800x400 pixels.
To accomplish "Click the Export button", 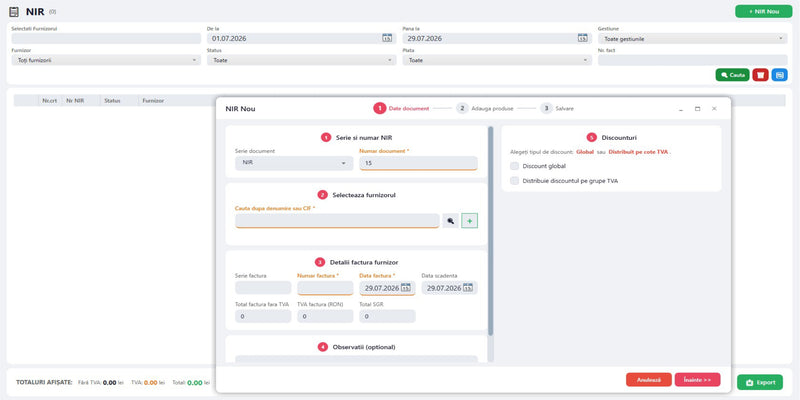I will [x=760, y=382].
